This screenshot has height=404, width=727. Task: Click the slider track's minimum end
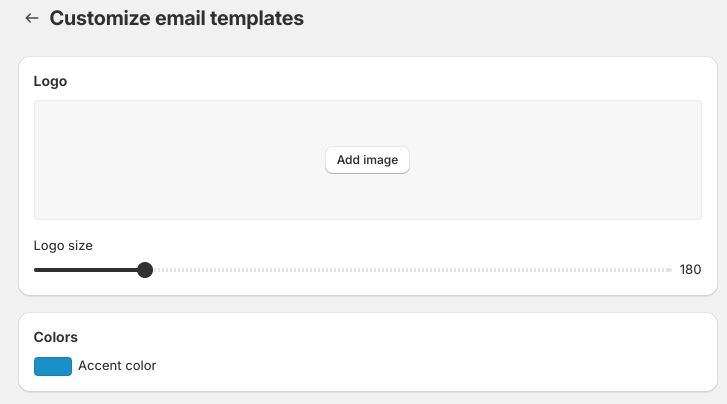36,270
